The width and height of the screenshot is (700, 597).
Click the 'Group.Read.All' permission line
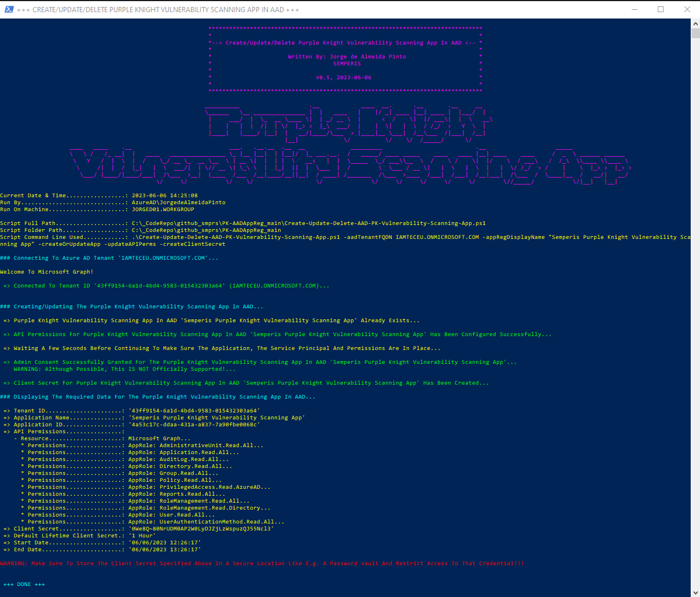pyautogui.click(x=119, y=473)
